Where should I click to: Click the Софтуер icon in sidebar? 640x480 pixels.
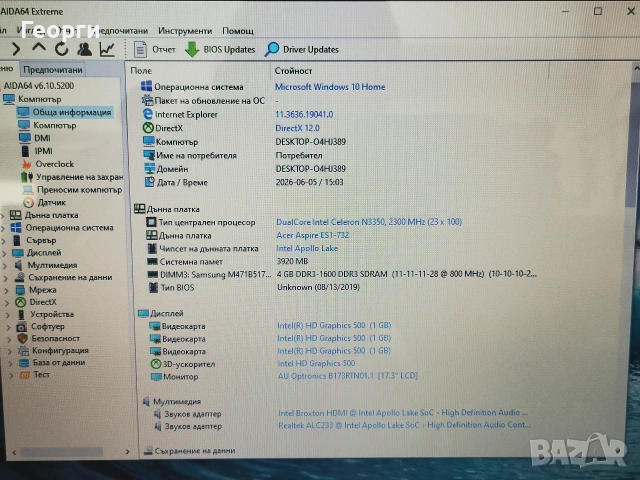pos(22,327)
